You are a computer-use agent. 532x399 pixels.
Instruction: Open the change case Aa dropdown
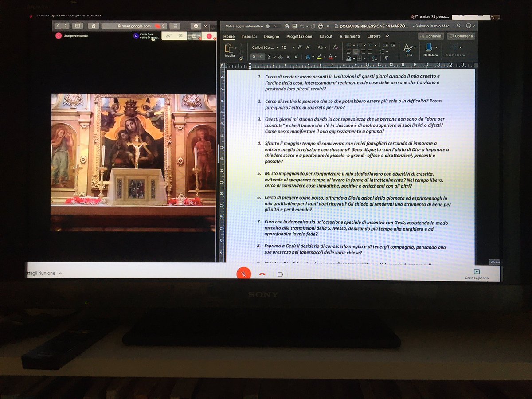(322, 47)
